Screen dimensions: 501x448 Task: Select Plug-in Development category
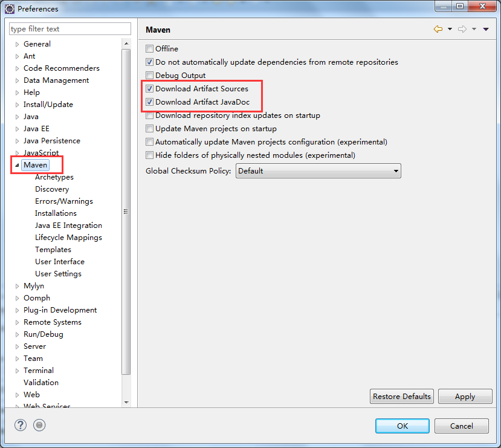click(x=60, y=310)
